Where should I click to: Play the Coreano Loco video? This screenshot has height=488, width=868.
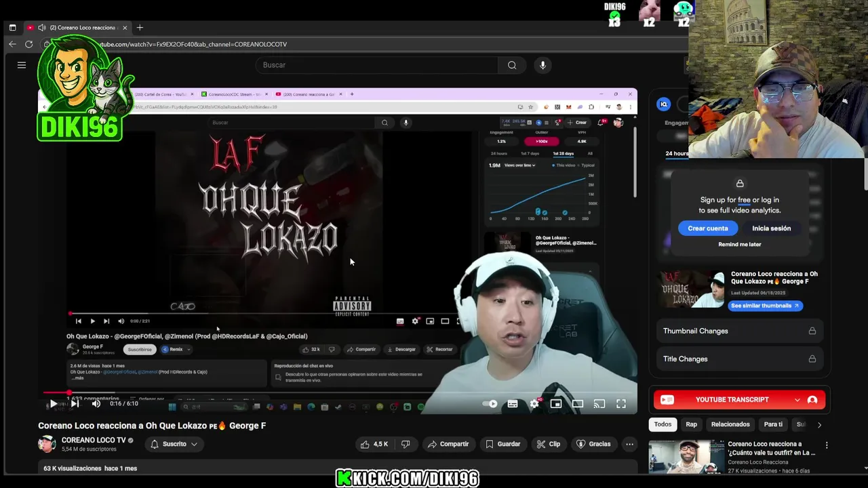coord(54,404)
